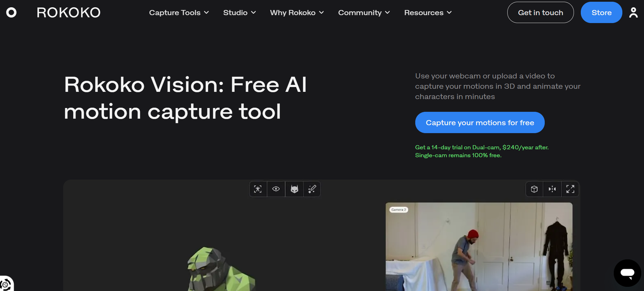
Task: Expand the Studio dropdown menu
Action: (239, 12)
